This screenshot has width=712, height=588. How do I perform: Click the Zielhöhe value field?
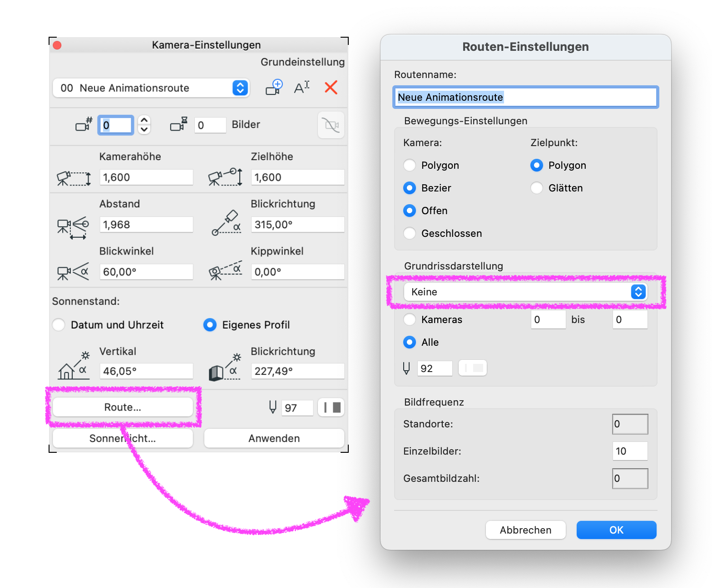coord(297,177)
